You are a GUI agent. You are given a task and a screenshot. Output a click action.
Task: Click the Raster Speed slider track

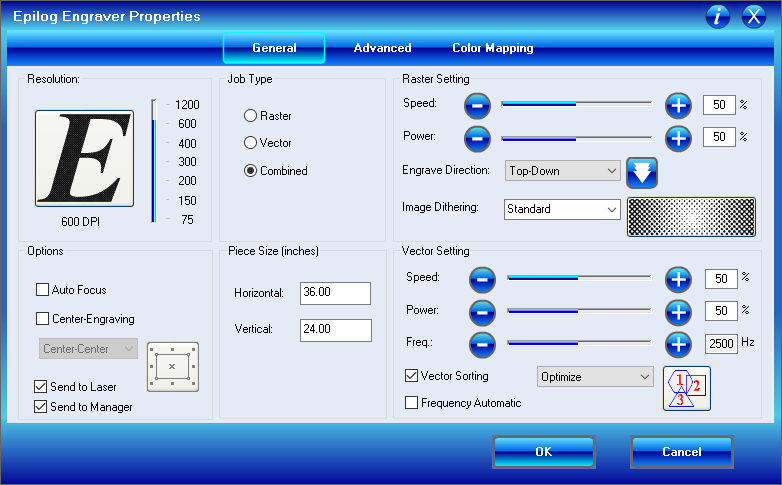577,104
